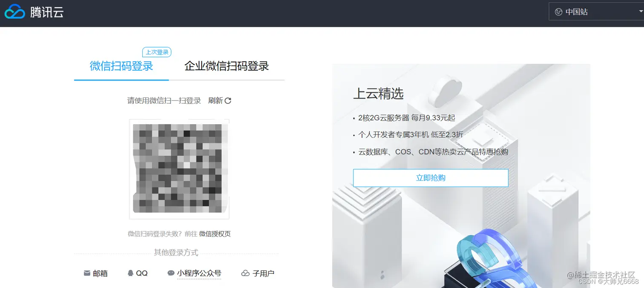Image resolution: width=644 pixels, height=288 pixels.
Task: Click the globe icon beside 中国站
Action: tap(558, 11)
